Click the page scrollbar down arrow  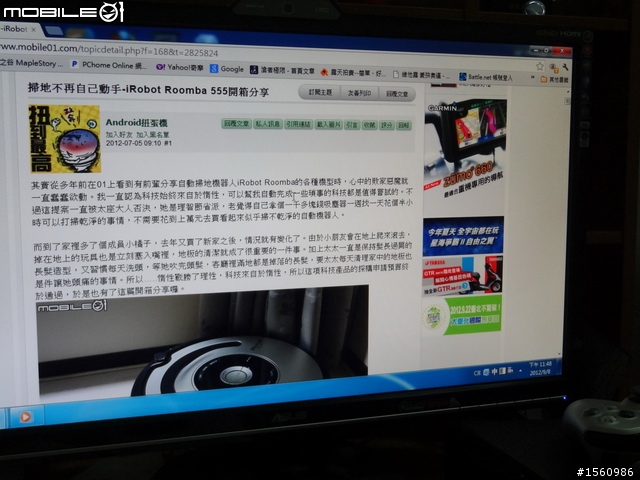(560, 354)
